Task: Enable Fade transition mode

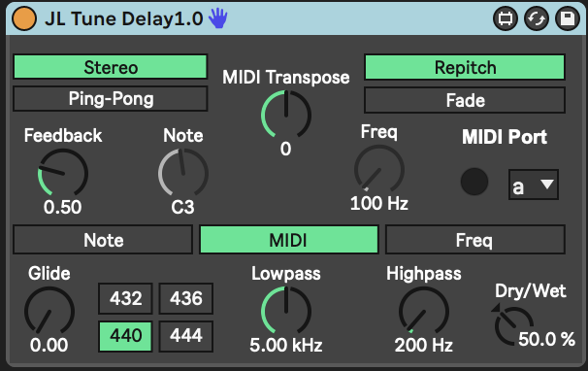Action: pos(465,100)
